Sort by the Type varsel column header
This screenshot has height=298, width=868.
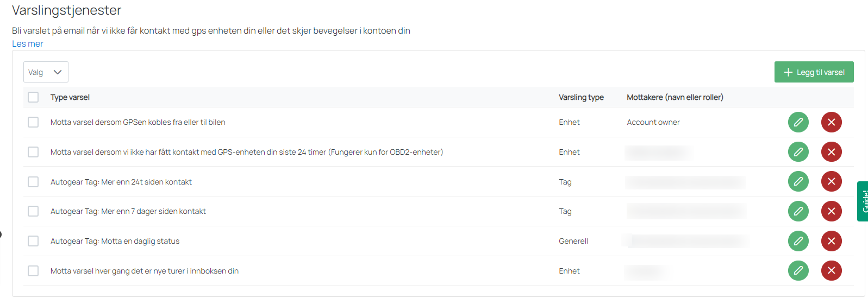(x=70, y=97)
